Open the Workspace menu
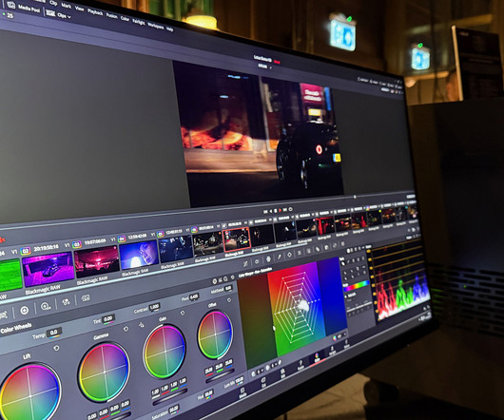Screen dimensions: 504x420 click(156, 27)
